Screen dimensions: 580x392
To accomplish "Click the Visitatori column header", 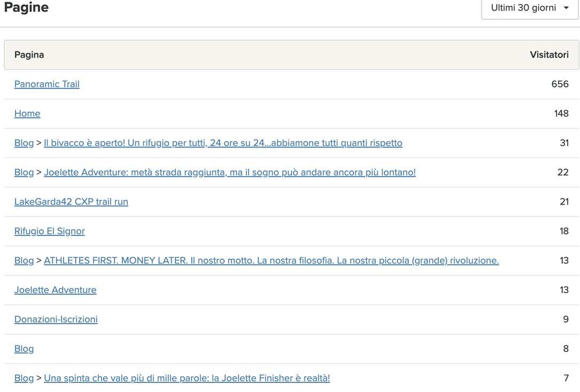I will (550, 54).
